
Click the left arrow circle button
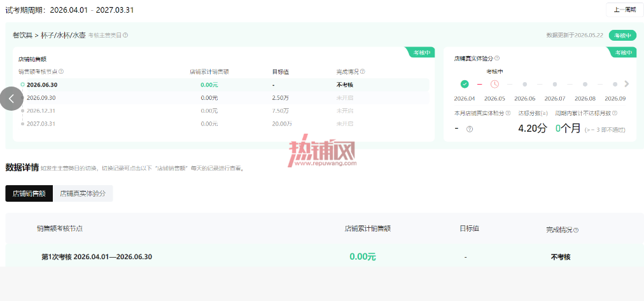tap(11, 99)
